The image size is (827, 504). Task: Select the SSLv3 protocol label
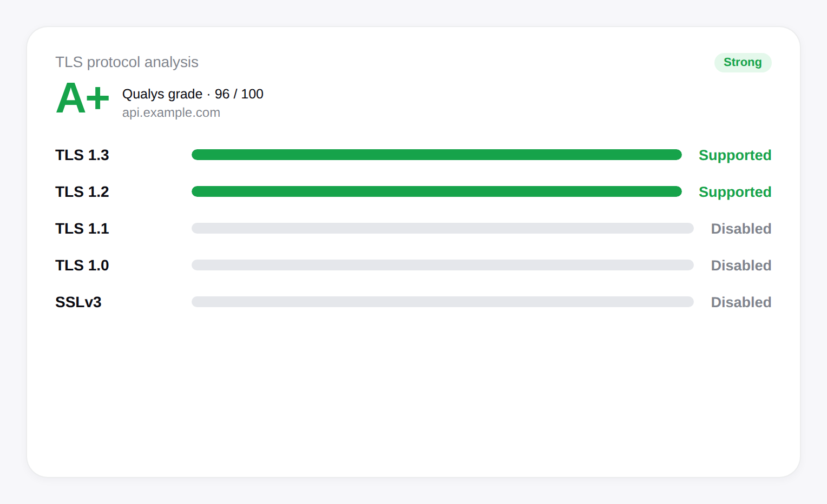(x=78, y=302)
